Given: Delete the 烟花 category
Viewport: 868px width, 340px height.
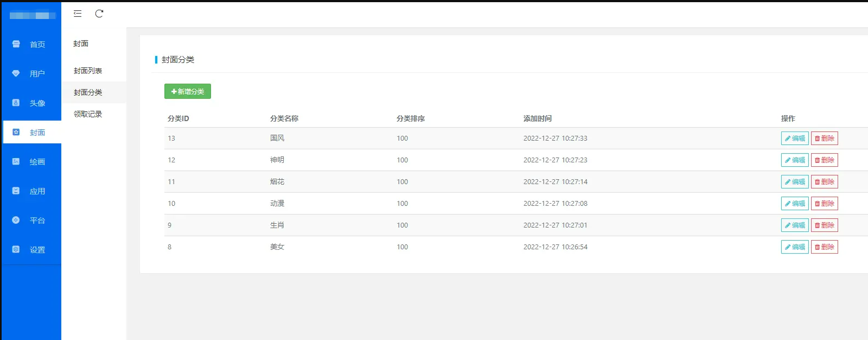Looking at the screenshot, I should pos(825,181).
